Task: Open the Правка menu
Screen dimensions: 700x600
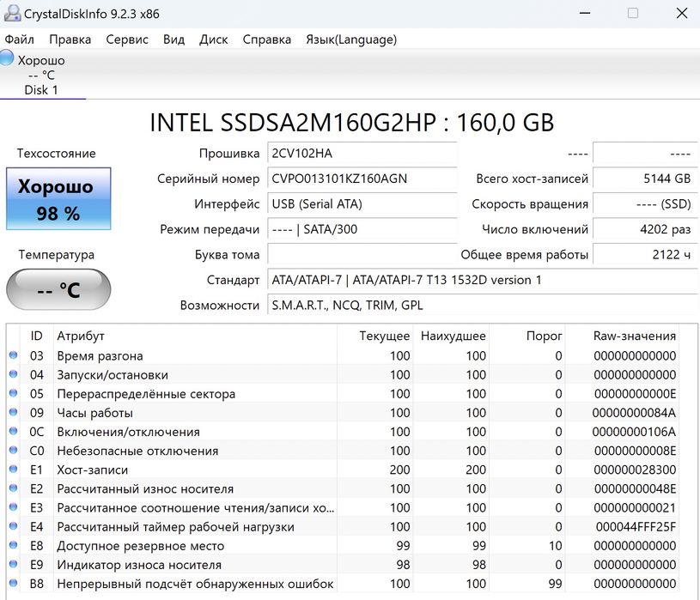Action: point(70,39)
